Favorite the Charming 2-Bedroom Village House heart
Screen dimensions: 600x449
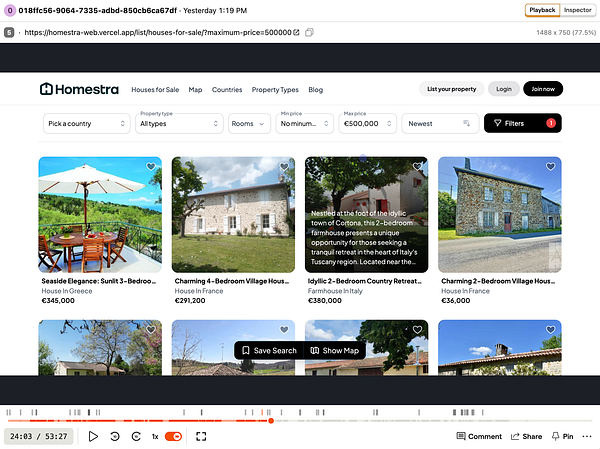point(550,167)
